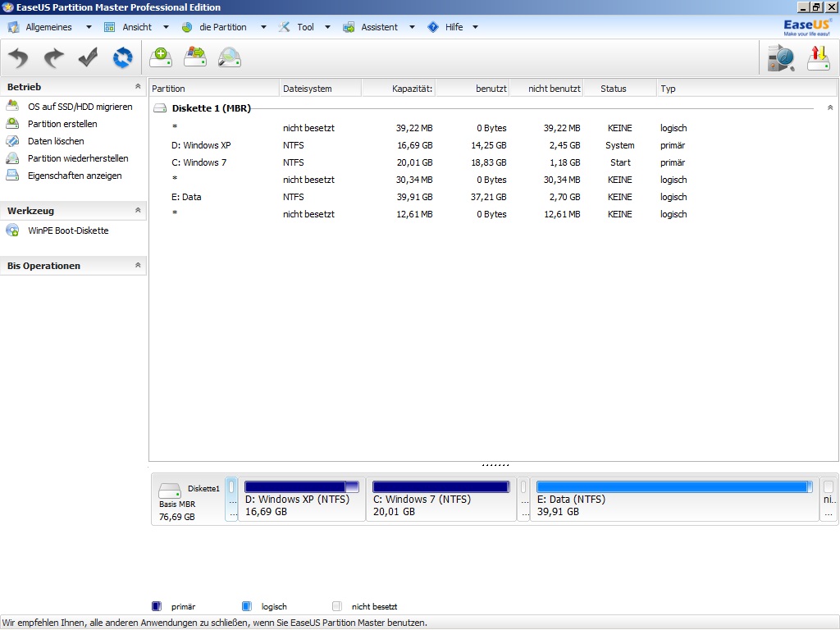
Task: Click Partition erstellen link
Action: (62, 124)
